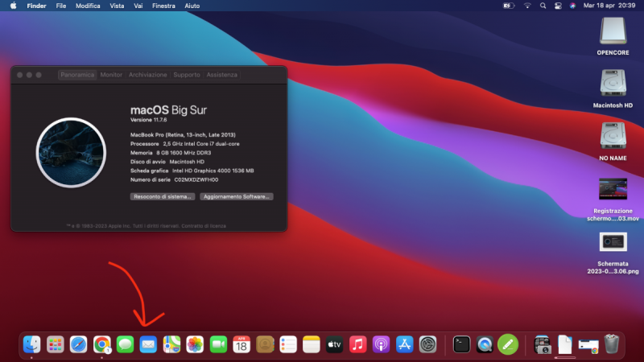
Task: Open the Trash in the Dock
Action: point(613,344)
